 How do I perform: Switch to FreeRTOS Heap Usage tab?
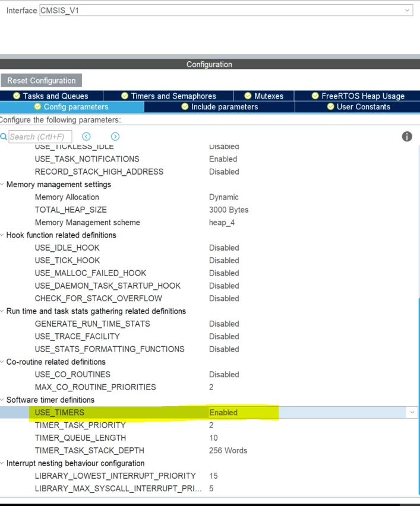click(358, 96)
